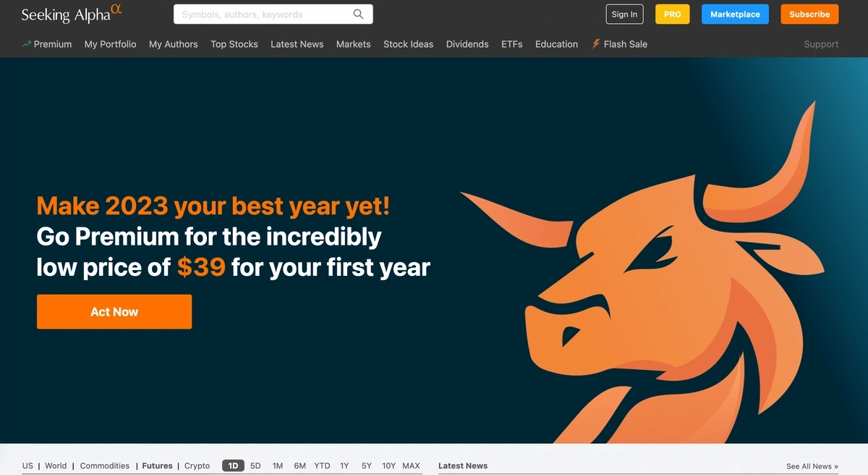Viewport: 868px width, 475px height.
Task: Click the Latest News section heading
Action: point(463,466)
